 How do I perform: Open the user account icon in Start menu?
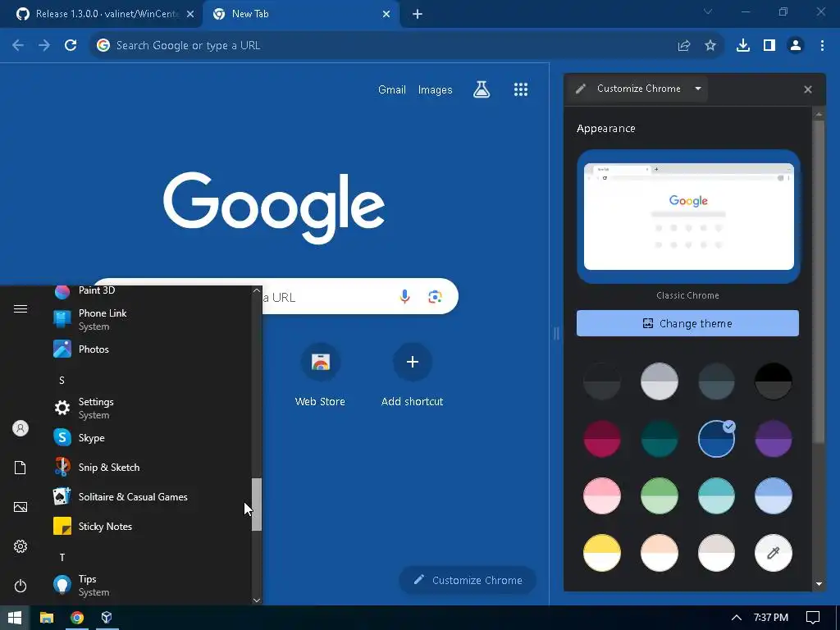(21, 428)
